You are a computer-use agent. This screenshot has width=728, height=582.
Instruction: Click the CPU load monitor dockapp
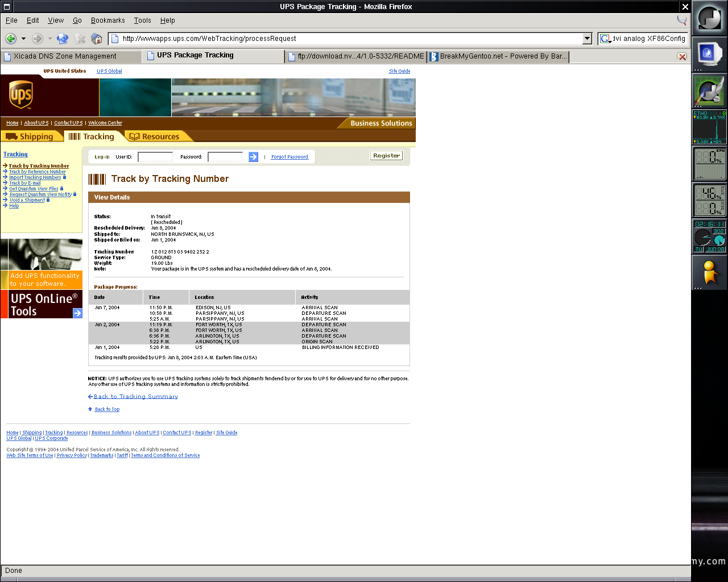point(709,164)
